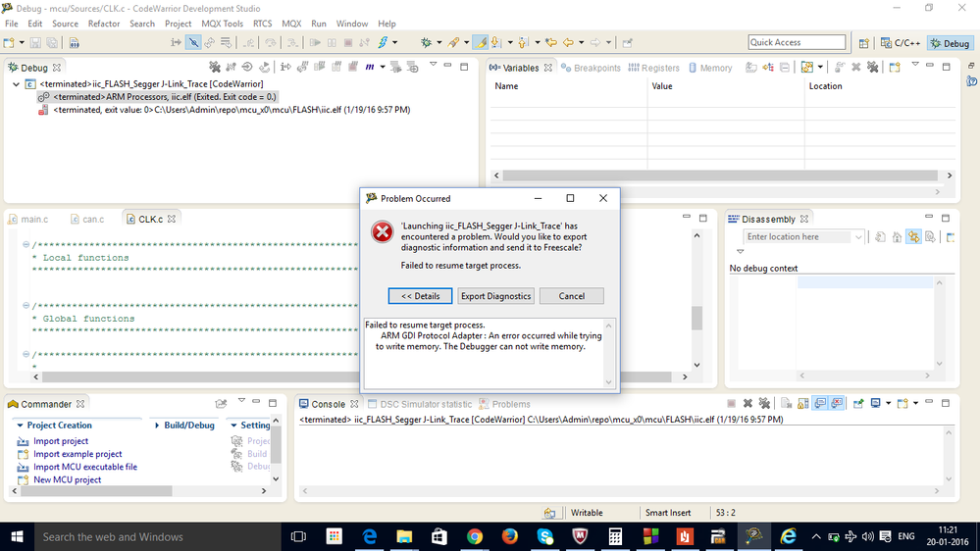Viewport: 980px width, 551px height.
Task: Toggle show console on standard output change
Action: click(821, 404)
